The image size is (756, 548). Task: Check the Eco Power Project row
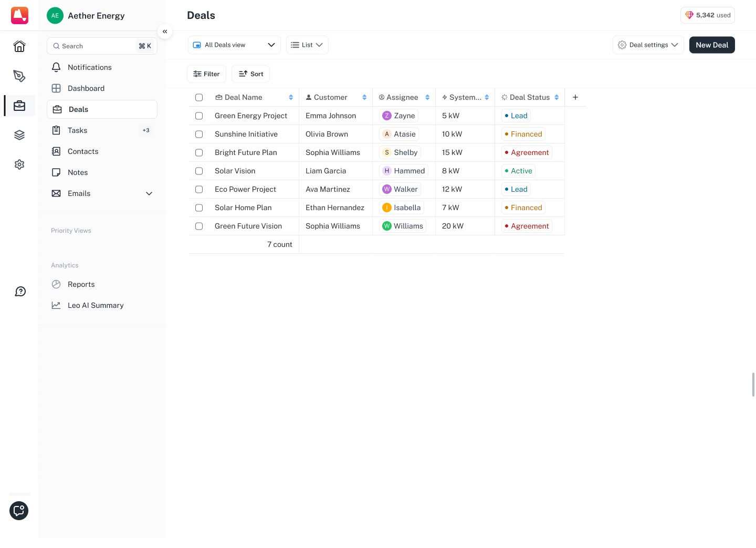[x=199, y=189]
